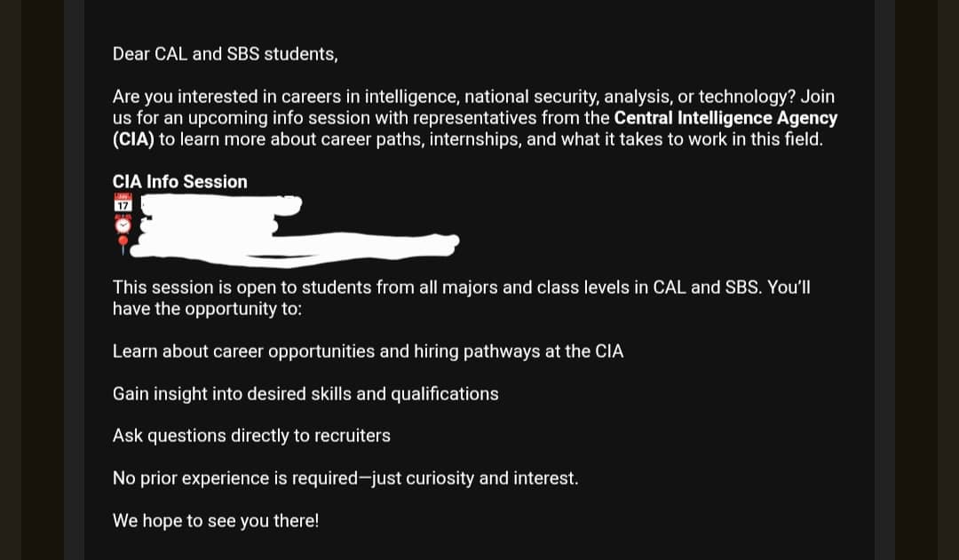Click the 'We hope to see you there!' closing
The image size is (959, 560).
[x=215, y=521]
